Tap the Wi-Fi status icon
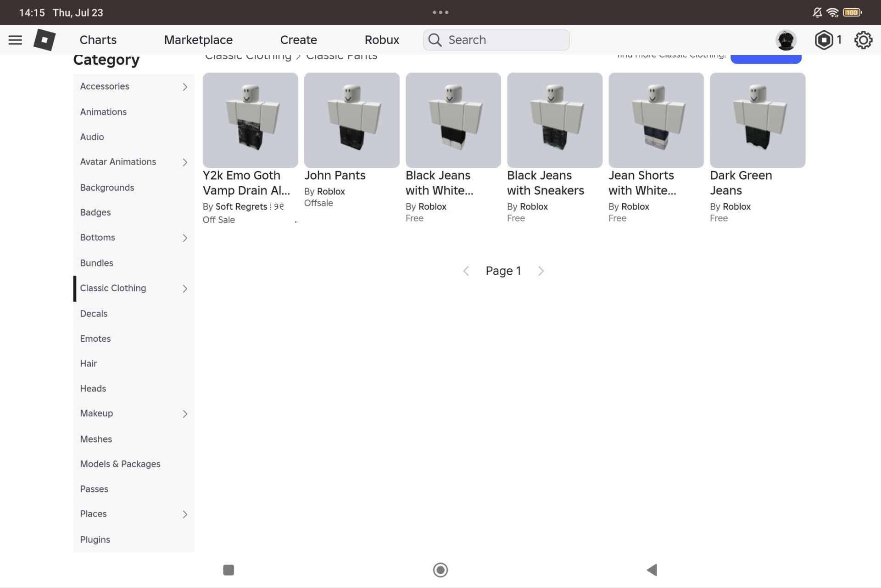881x588 pixels. pyautogui.click(x=832, y=12)
